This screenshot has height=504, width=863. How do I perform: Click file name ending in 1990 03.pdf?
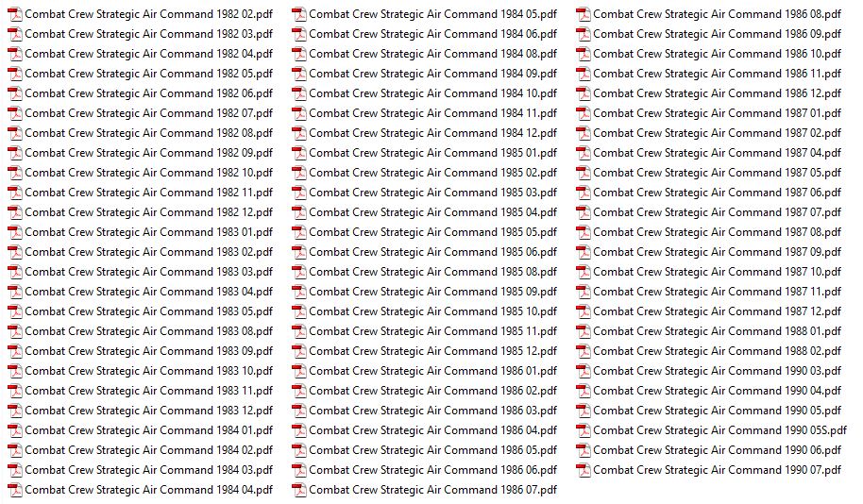click(x=717, y=371)
